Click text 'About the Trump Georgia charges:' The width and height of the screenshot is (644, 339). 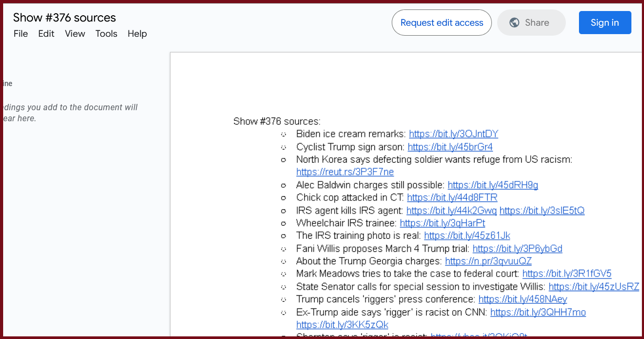pyautogui.click(x=369, y=261)
